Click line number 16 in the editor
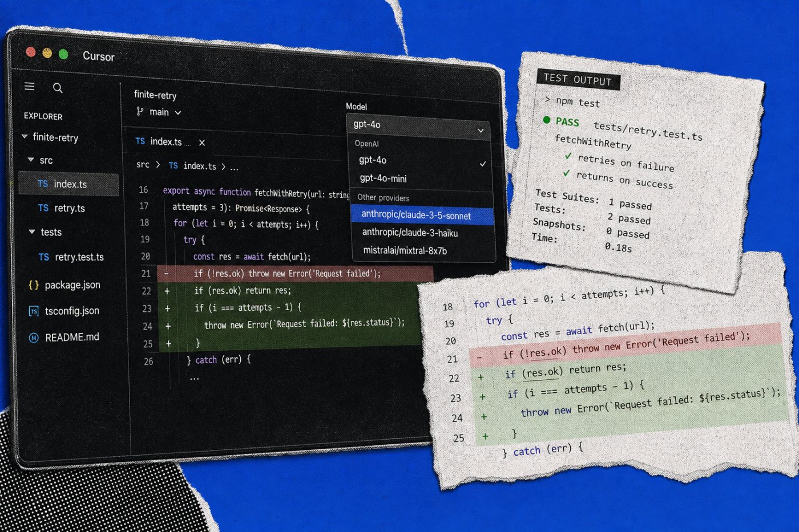The width and height of the screenshot is (799, 532). click(143, 189)
